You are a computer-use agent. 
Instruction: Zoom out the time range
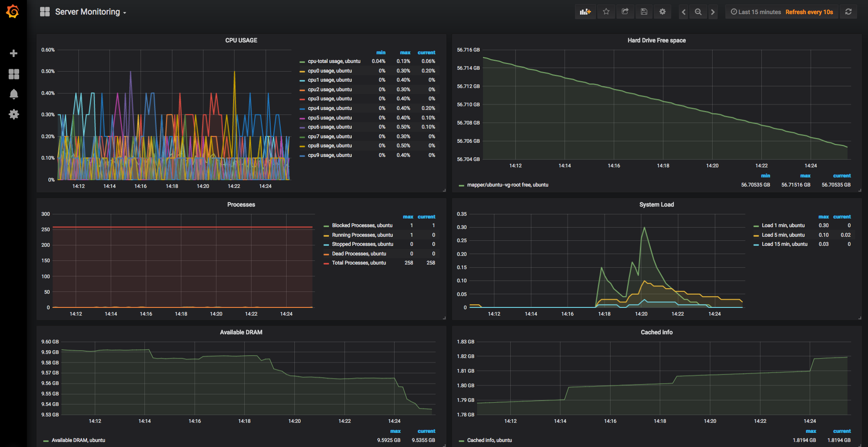[x=698, y=12]
